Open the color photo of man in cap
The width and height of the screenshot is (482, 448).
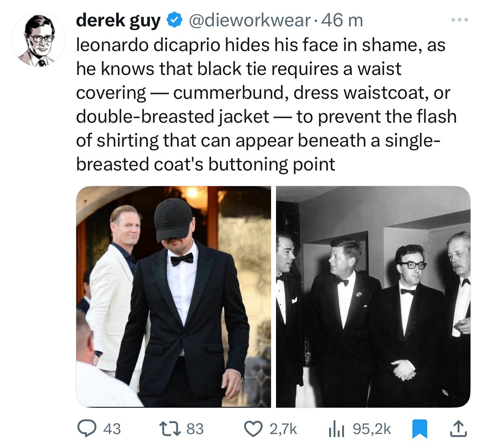pos(173,296)
